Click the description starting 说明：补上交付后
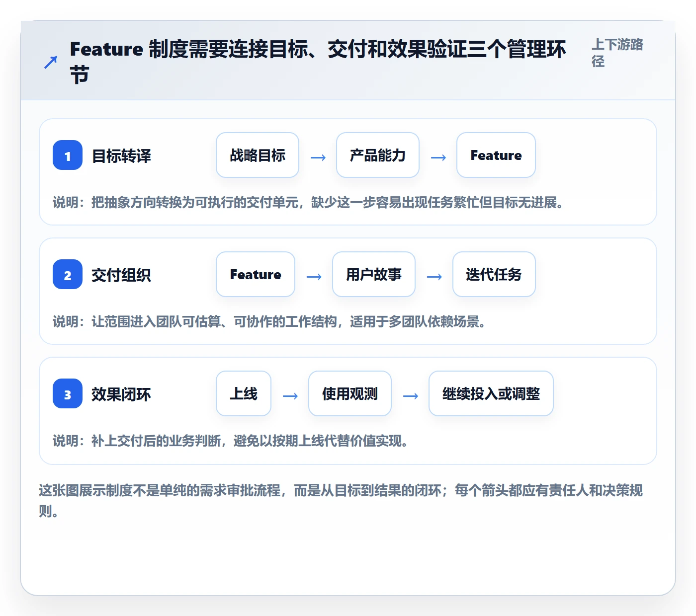 231,441
